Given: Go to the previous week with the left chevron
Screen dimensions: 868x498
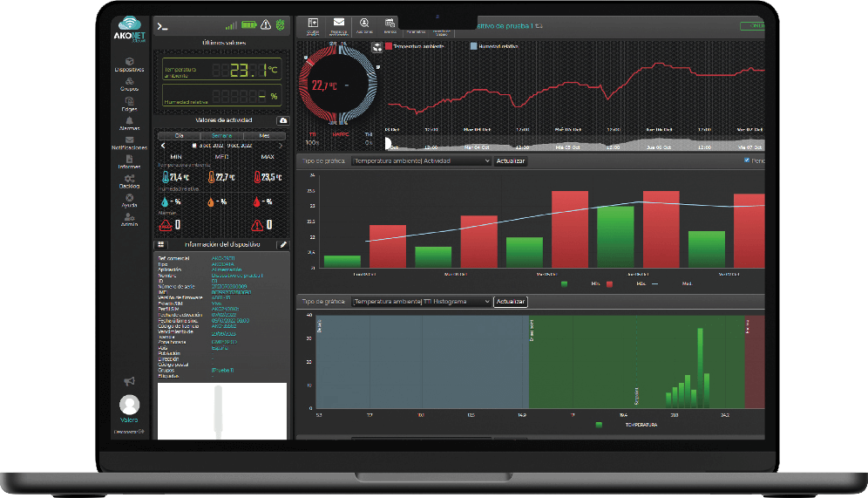Looking at the screenshot, I should pyautogui.click(x=163, y=146).
